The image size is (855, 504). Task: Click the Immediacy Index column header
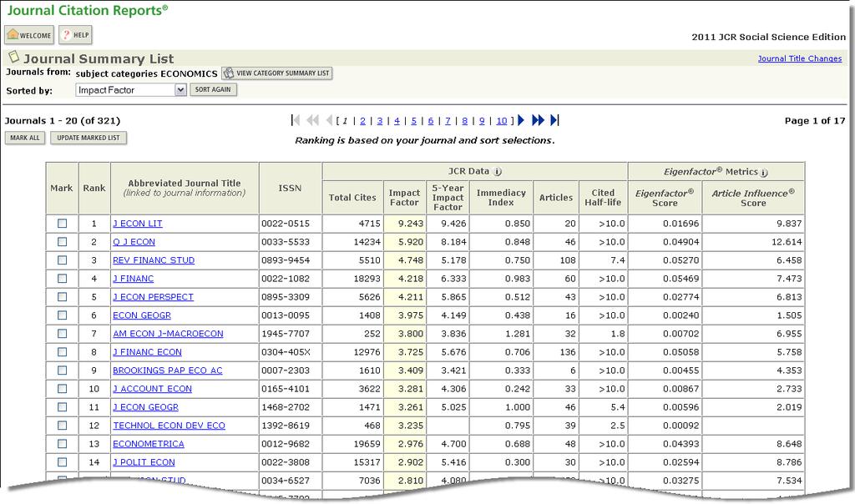tap(501, 197)
